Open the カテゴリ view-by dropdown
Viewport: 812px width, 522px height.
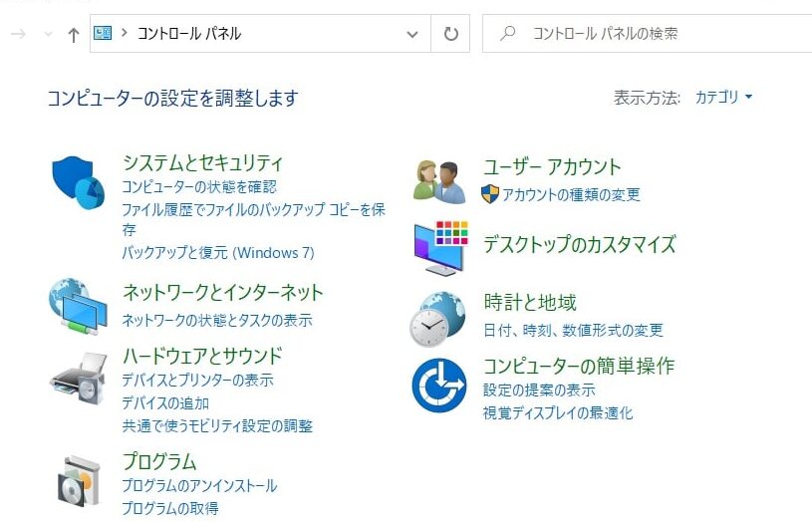724,98
